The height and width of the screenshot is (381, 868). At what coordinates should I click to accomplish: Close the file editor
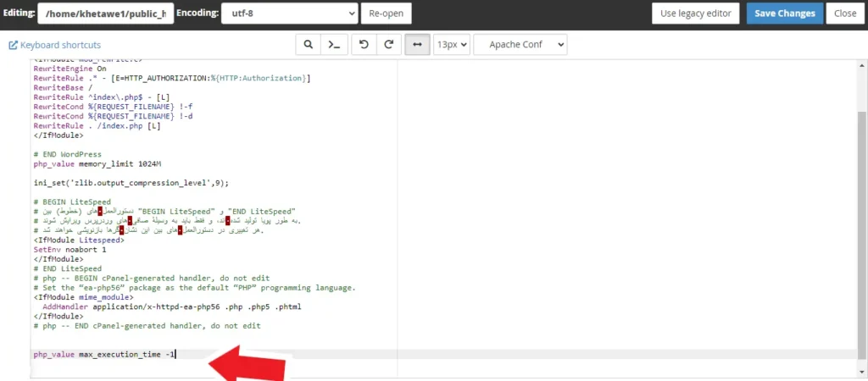click(844, 14)
